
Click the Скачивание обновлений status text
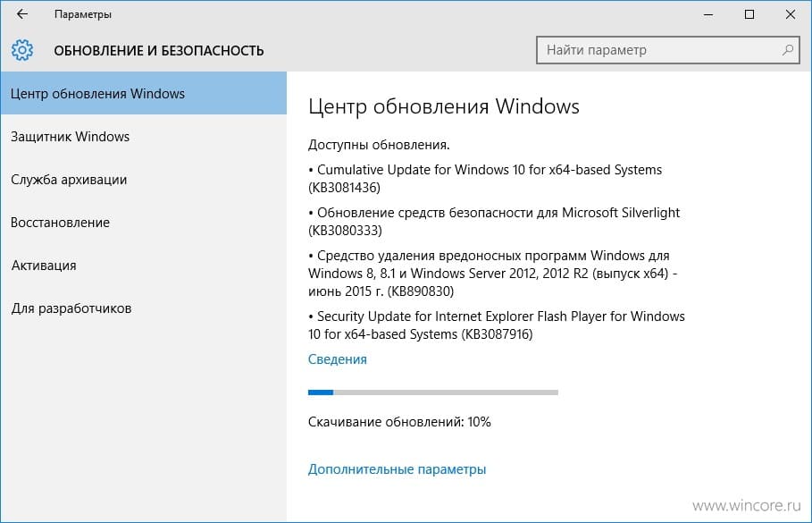(399, 422)
